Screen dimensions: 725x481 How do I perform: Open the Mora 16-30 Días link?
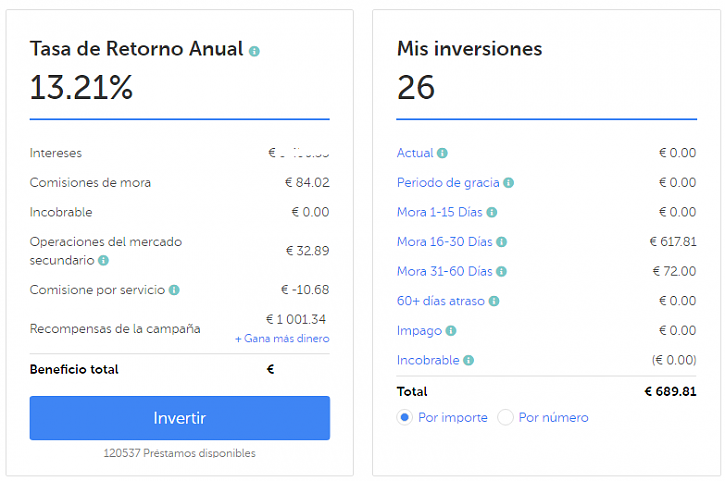(445, 242)
